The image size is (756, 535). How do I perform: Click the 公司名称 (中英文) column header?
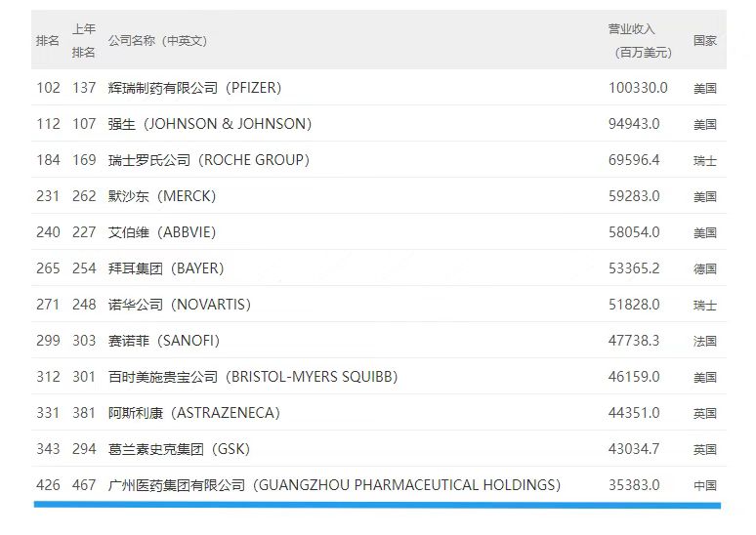(x=157, y=40)
